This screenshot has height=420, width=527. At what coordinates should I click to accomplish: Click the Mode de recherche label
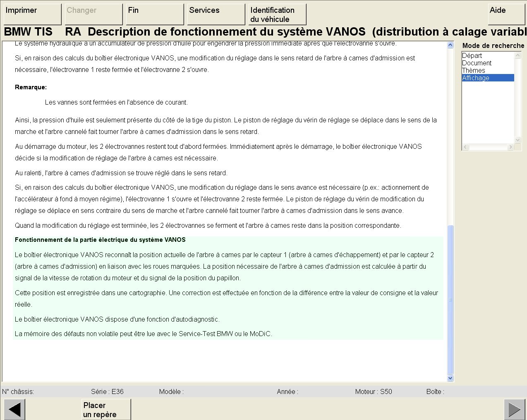493,45
